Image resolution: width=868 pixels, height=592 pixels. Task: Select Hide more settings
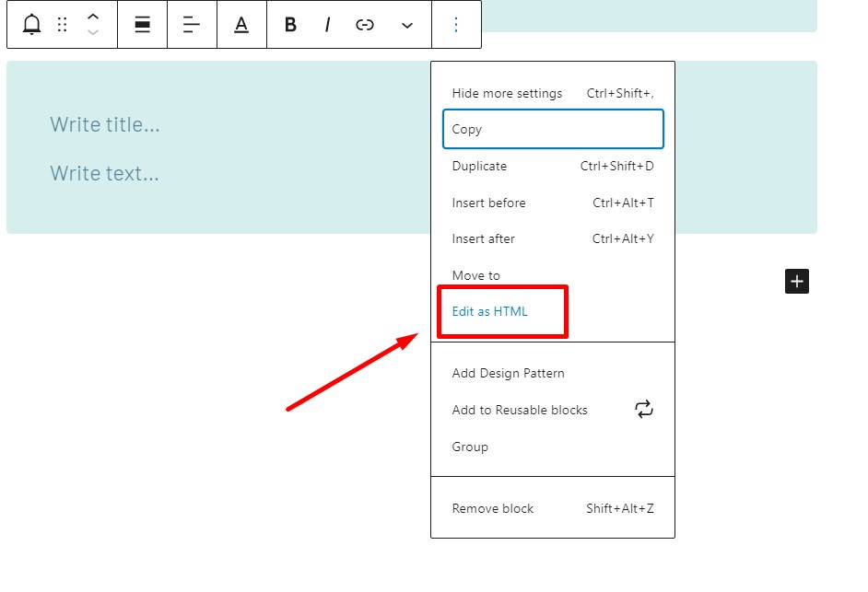pos(553,93)
